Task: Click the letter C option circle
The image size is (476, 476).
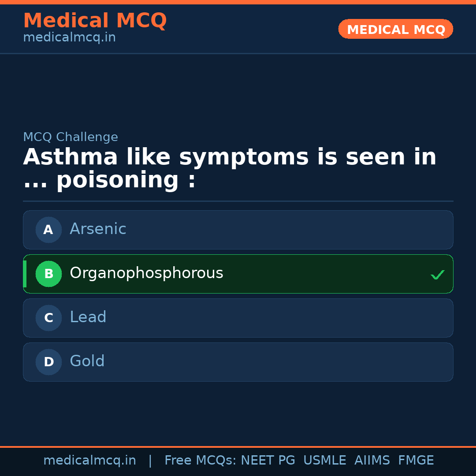Action: point(48,318)
